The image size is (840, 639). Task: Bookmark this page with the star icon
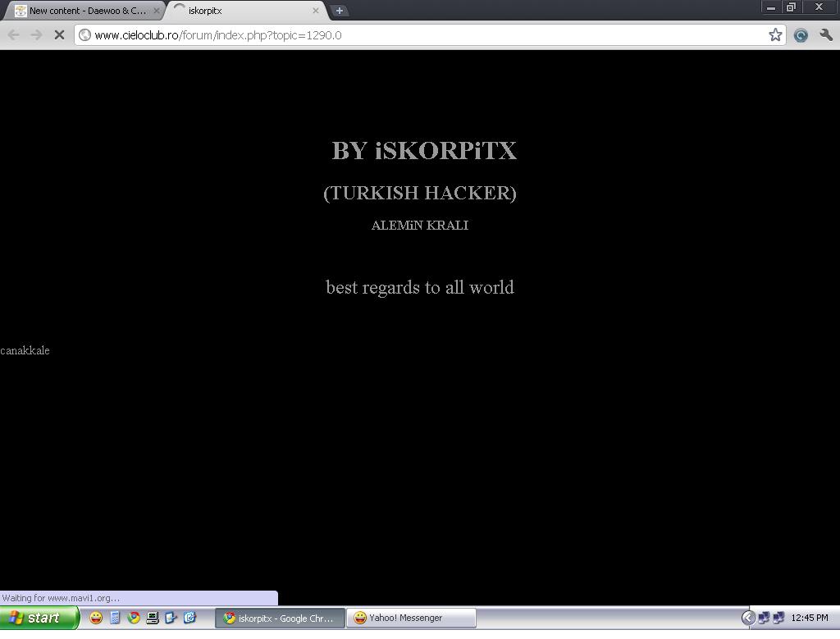pos(775,34)
